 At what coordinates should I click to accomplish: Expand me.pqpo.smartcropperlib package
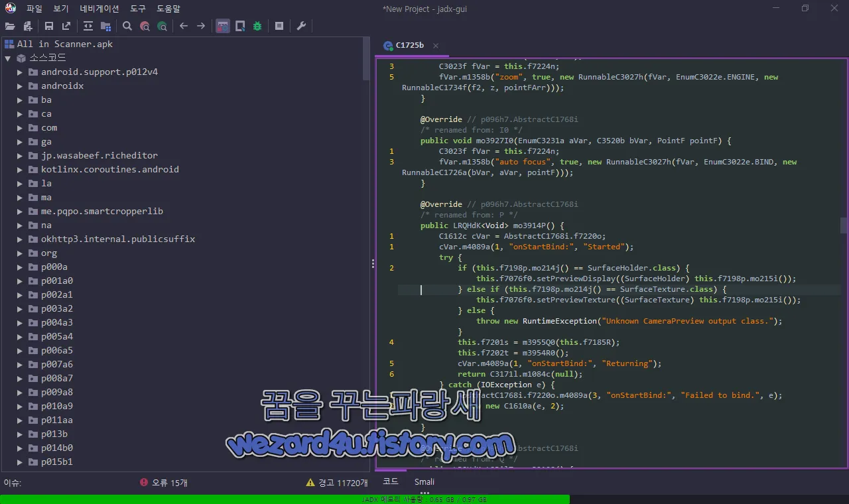pyautogui.click(x=20, y=211)
